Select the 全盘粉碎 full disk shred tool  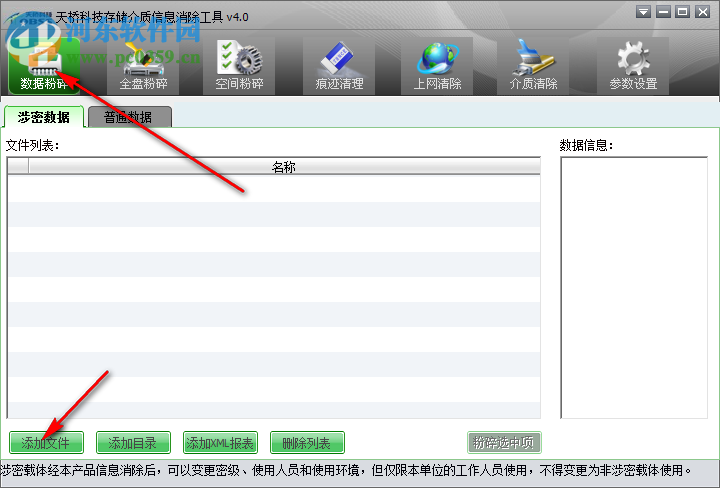tap(143, 66)
